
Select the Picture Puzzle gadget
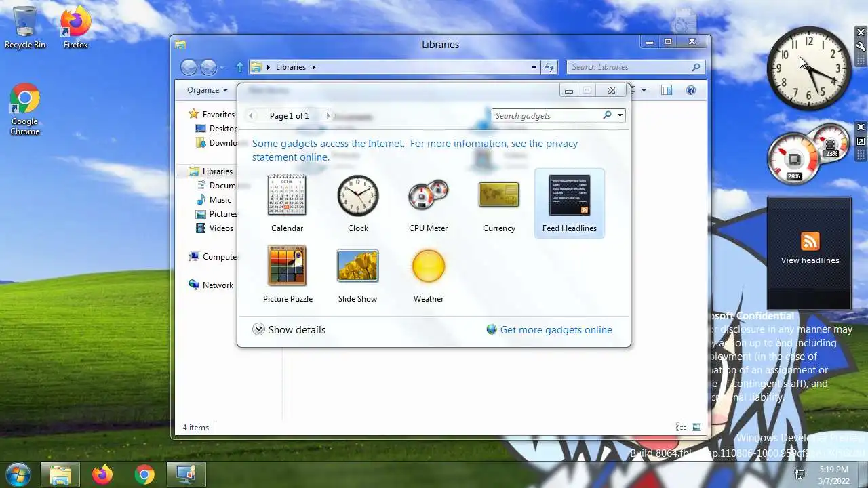point(288,274)
